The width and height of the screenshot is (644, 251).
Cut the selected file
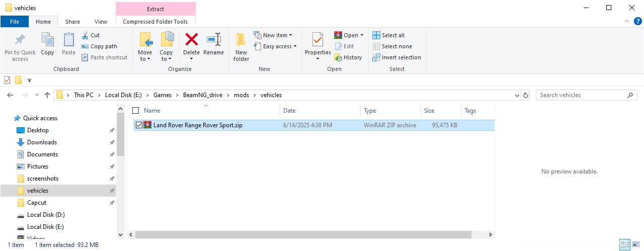(91, 35)
